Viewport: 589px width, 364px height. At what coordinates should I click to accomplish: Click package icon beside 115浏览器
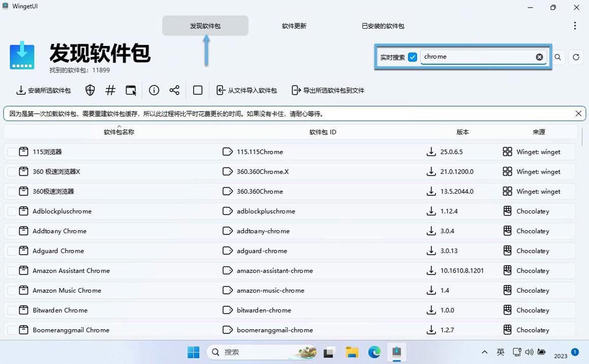(x=24, y=152)
